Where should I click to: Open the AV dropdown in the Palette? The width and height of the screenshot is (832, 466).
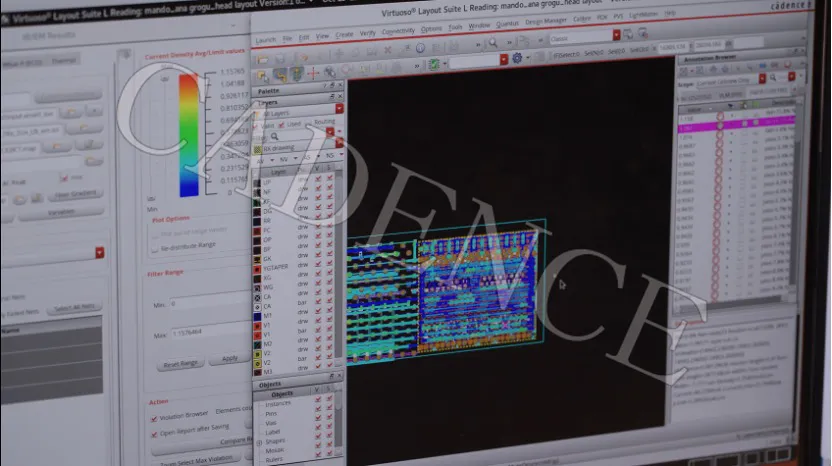[272, 160]
